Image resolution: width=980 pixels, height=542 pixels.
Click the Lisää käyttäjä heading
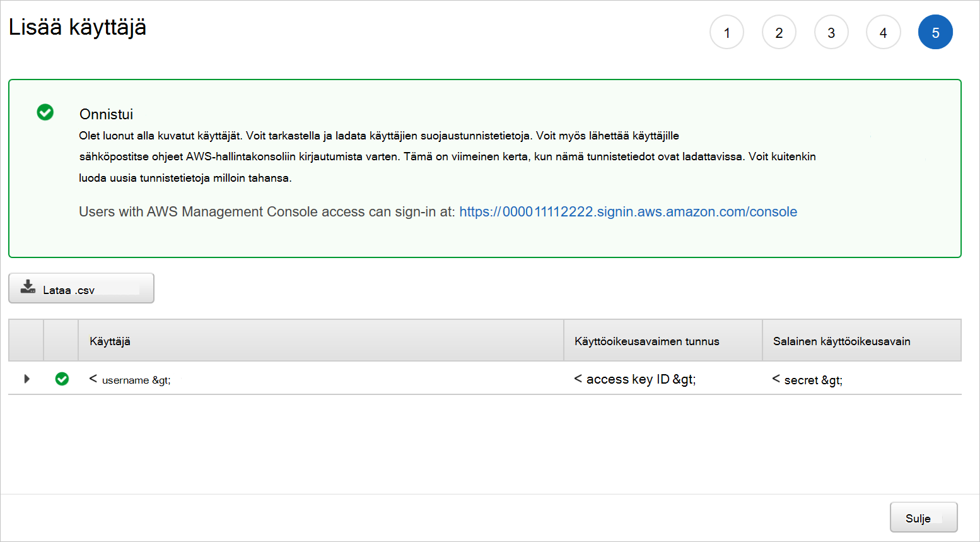click(x=78, y=27)
